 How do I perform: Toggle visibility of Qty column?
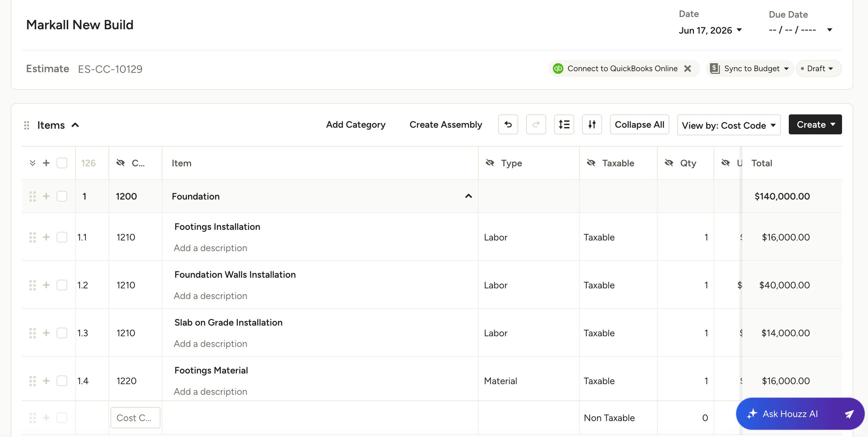pos(669,163)
